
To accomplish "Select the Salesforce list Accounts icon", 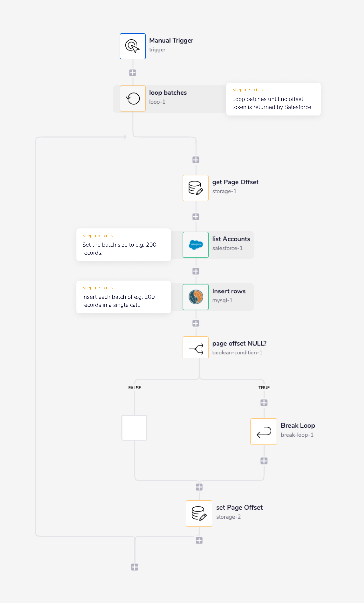I will pos(195,245).
